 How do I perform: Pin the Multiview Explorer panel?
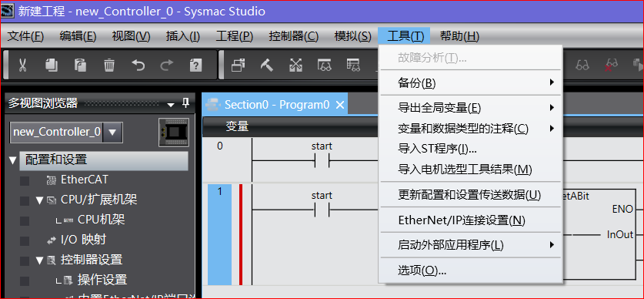(186, 102)
